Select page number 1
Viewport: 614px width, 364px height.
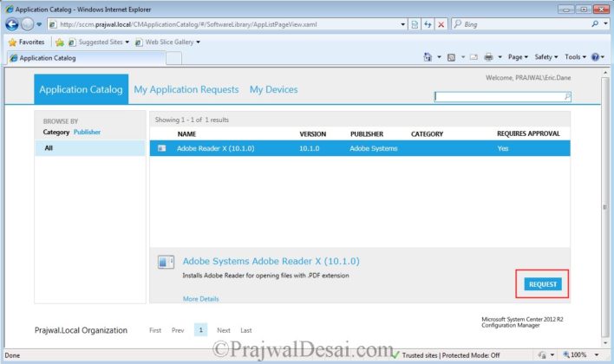tap(201, 330)
